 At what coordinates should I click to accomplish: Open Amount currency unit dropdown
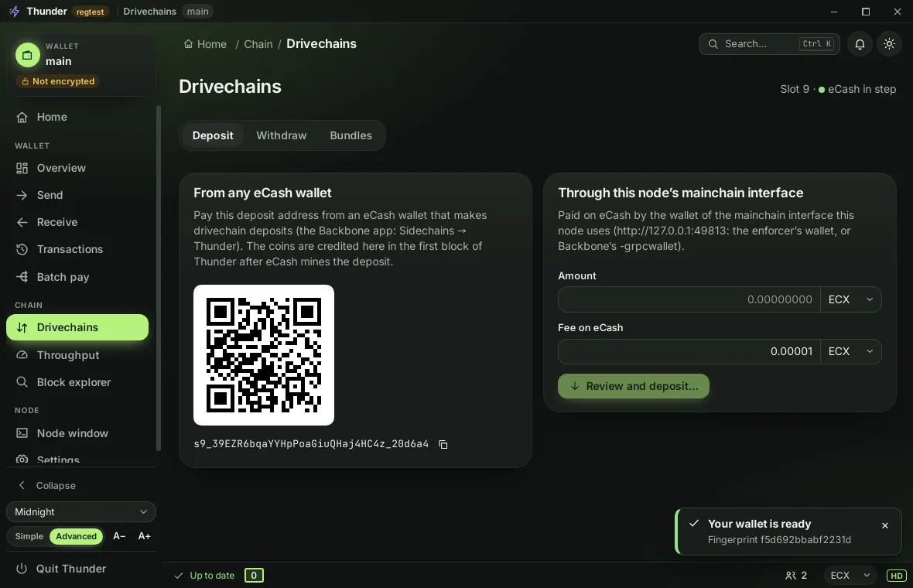click(850, 299)
